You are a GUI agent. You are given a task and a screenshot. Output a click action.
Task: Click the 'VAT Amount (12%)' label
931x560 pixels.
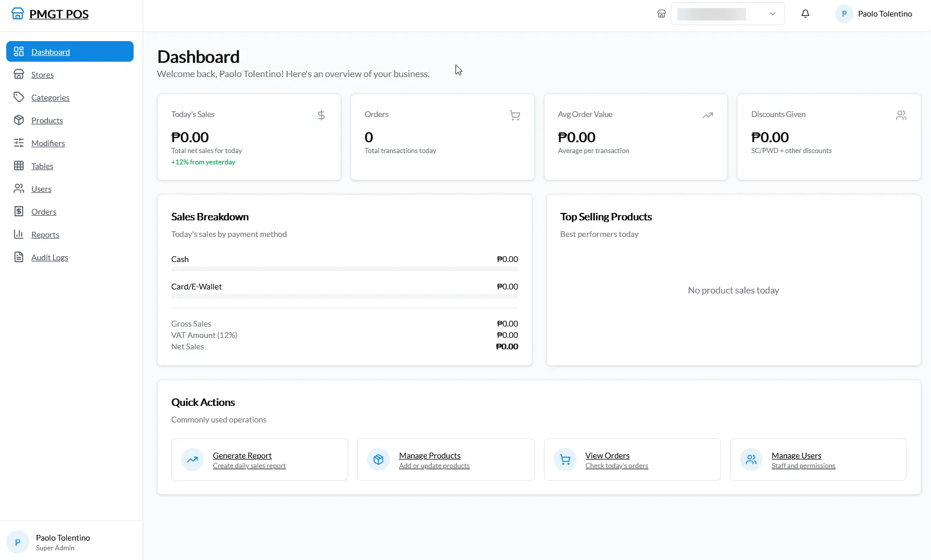[204, 335]
